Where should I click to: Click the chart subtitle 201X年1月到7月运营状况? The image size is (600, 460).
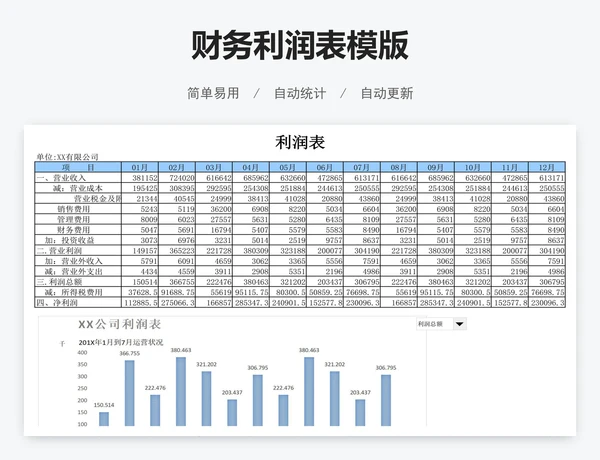coord(121,342)
